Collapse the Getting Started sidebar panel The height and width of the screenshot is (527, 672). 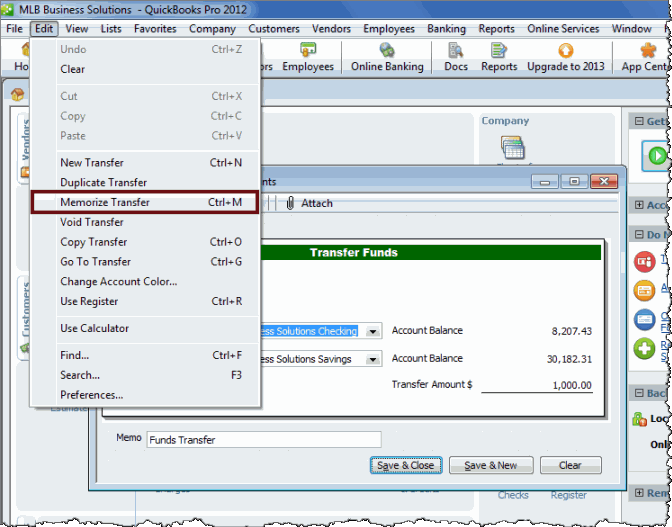tap(639, 121)
